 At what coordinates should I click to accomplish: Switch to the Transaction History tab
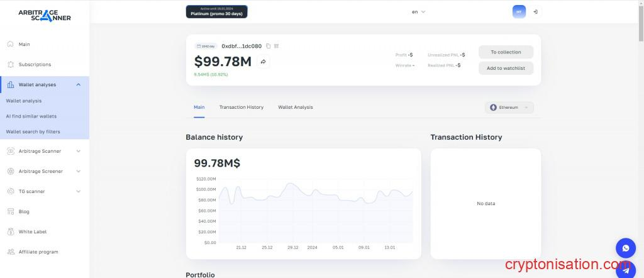[x=241, y=107]
